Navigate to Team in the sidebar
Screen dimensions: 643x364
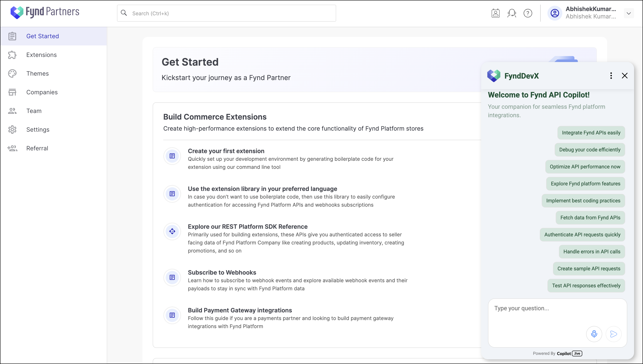click(54, 111)
